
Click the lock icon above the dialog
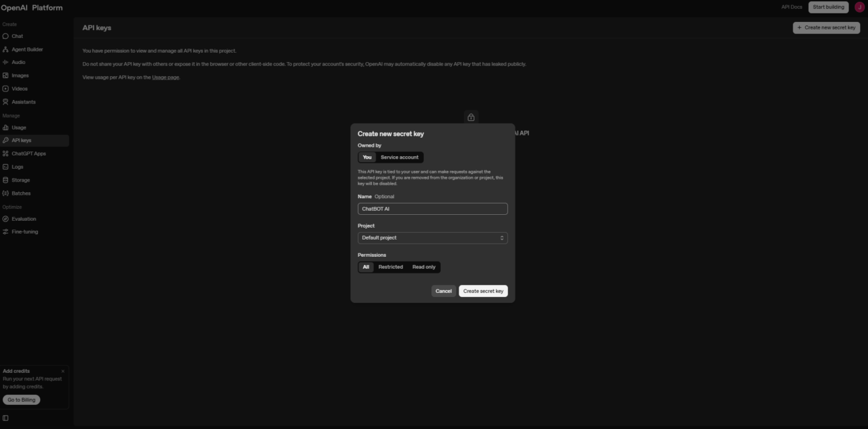click(x=471, y=117)
